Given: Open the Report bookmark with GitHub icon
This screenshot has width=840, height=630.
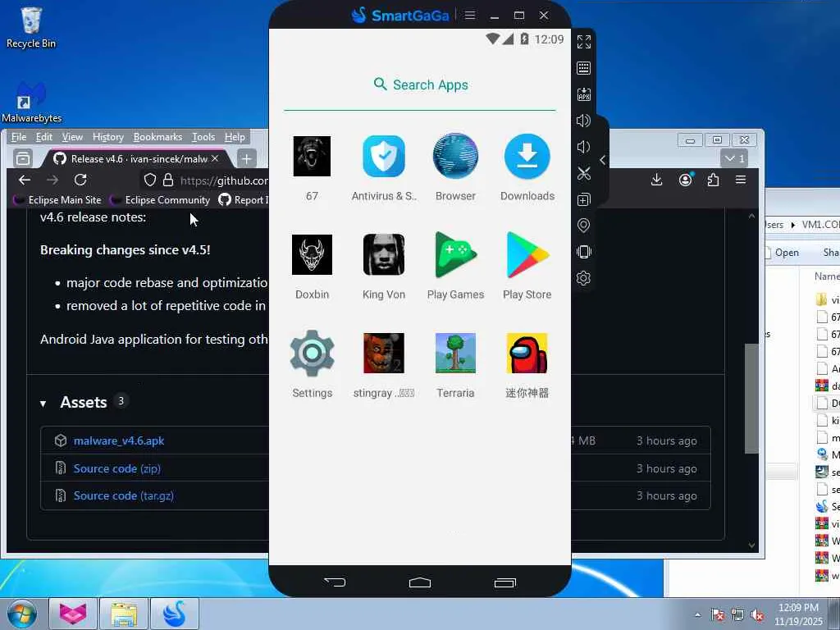Looking at the screenshot, I should point(244,200).
